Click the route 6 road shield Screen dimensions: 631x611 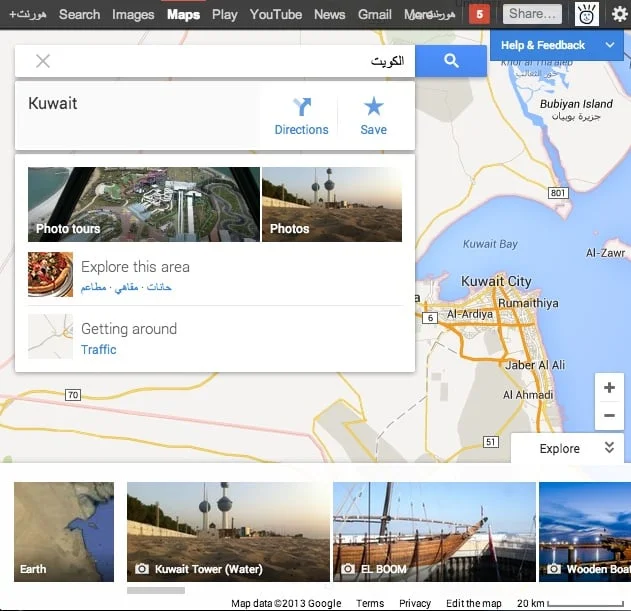click(430, 318)
